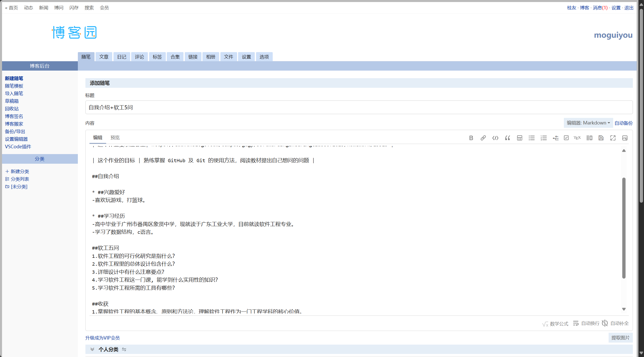The image size is (644, 357).
Task: Insert ordered numbered list icon
Action: [x=544, y=138]
